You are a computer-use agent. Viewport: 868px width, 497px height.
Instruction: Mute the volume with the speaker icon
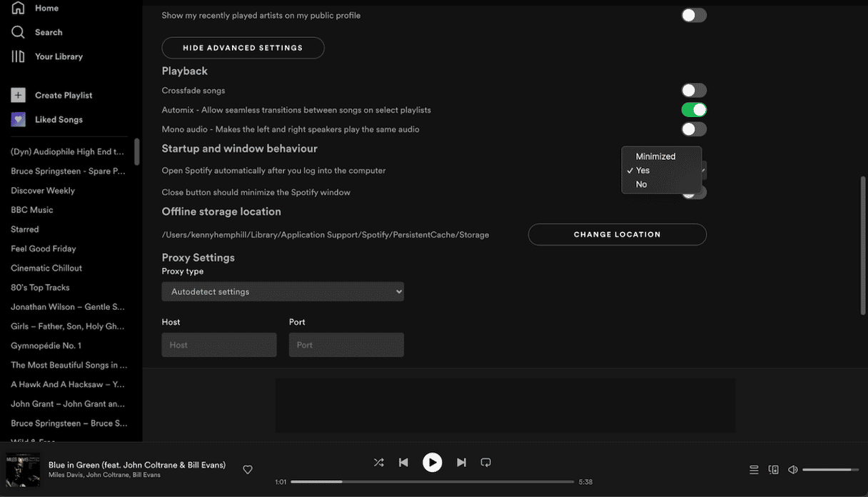[x=792, y=469]
